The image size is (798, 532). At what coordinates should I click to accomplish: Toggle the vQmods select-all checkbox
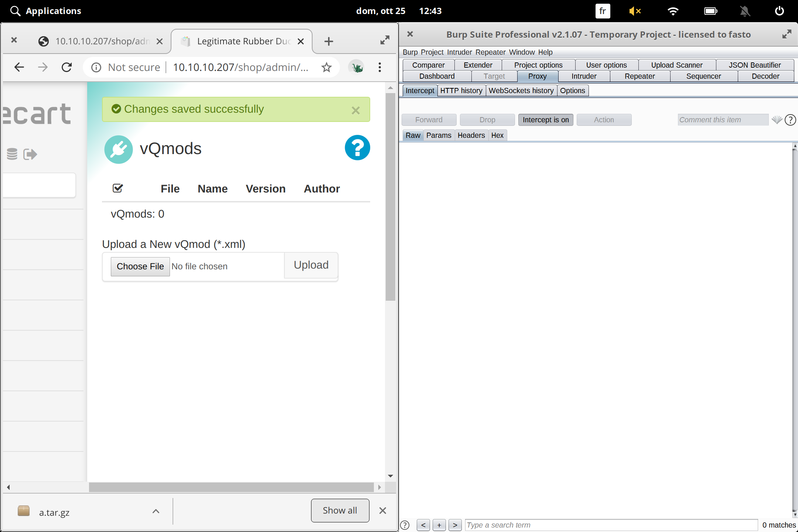[117, 188]
